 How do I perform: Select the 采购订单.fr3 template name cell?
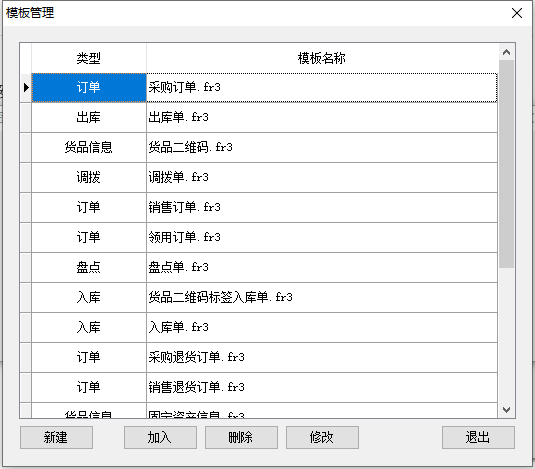(322, 88)
